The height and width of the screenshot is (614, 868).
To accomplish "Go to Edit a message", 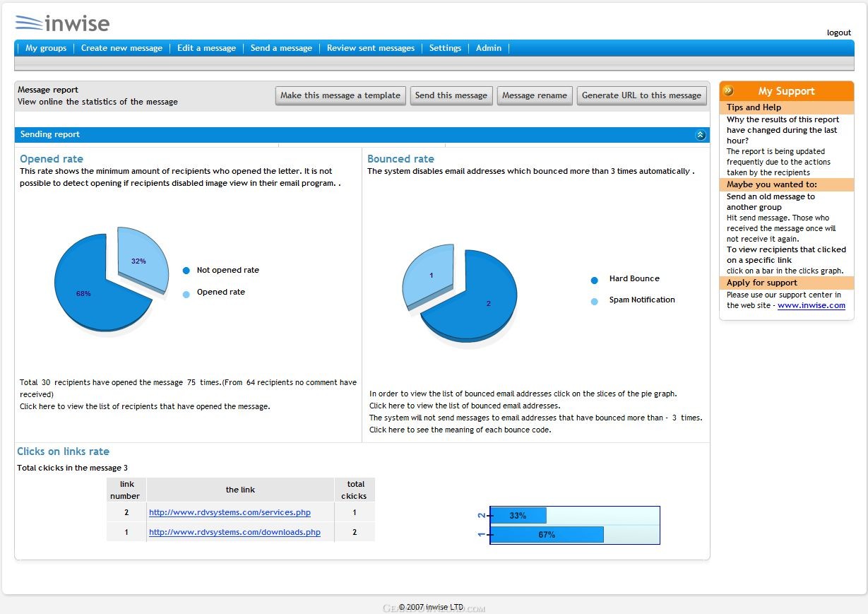I will [206, 48].
